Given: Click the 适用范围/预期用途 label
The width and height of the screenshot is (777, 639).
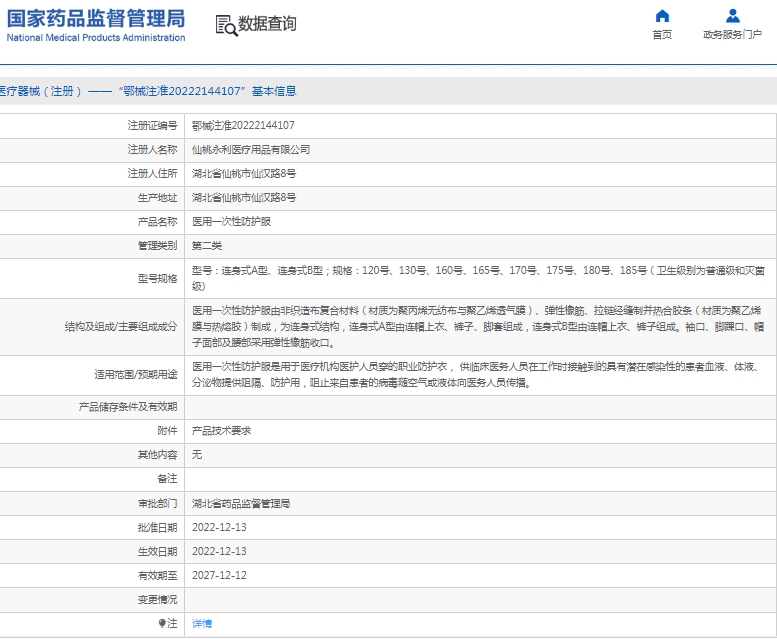Looking at the screenshot, I should click(136, 374).
